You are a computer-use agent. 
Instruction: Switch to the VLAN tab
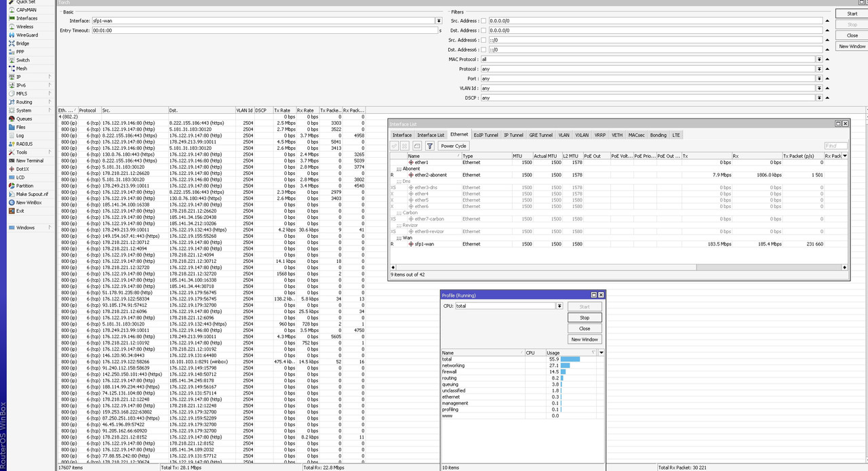point(564,135)
